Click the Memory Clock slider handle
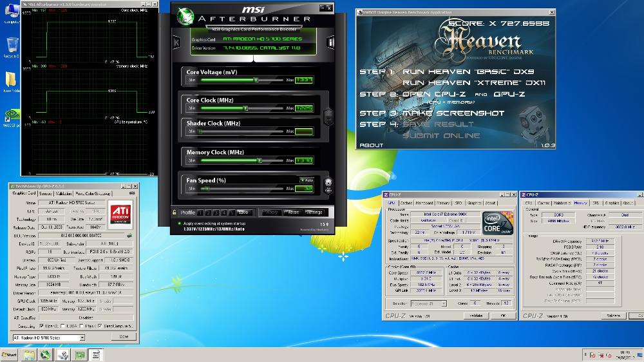 point(259,160)
